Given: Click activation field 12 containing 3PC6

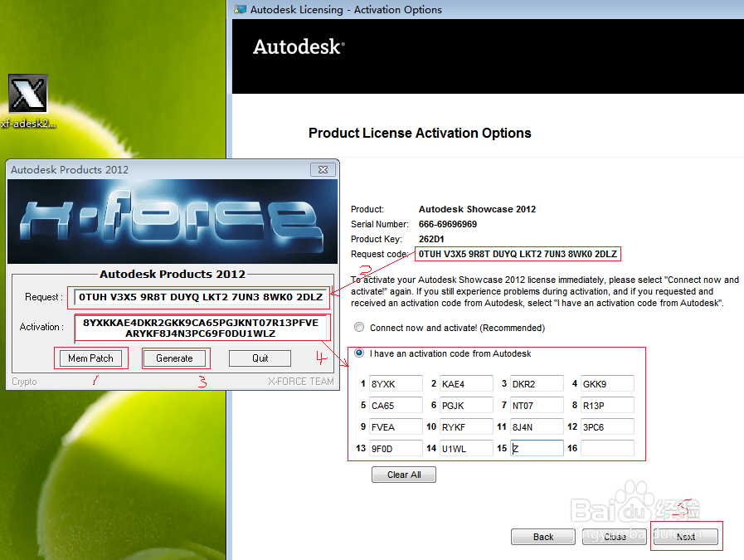Looking at the screenshot, I should click(x=607, y=426).
